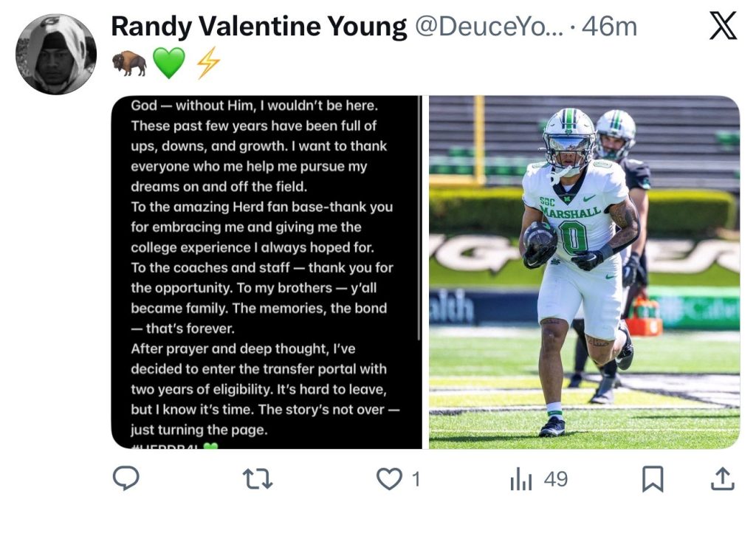Click the bison emoji under the name
Screen dimensions: 756x536
(x=128, y=63)
